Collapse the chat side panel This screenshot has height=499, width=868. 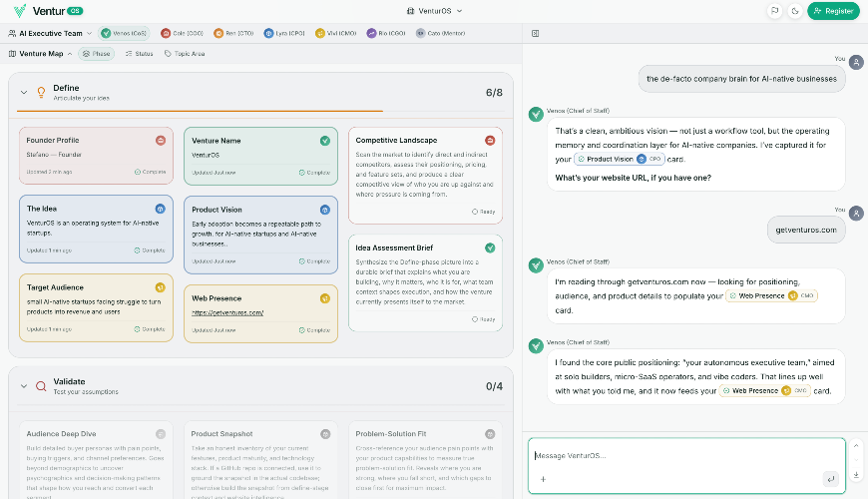(536, 33)
